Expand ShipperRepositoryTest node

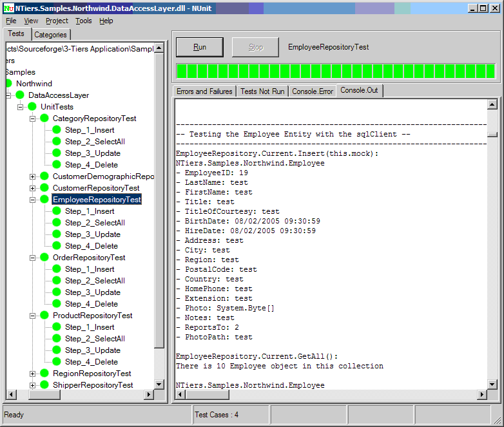click(x=32, y=385)
